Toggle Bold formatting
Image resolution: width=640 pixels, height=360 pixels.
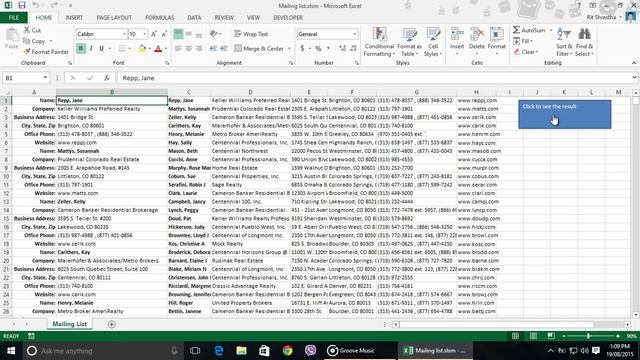81,49
